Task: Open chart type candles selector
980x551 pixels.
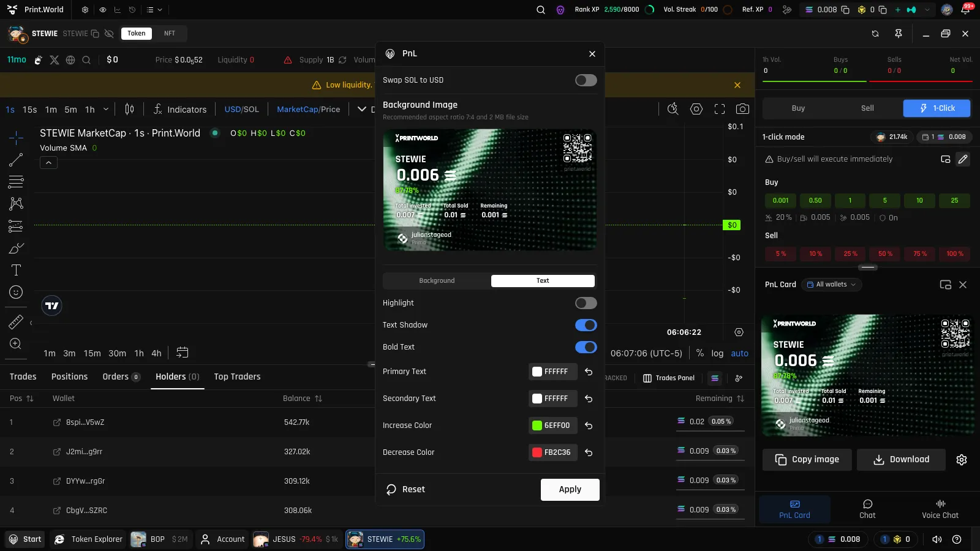Action: (x=129, y=109)
